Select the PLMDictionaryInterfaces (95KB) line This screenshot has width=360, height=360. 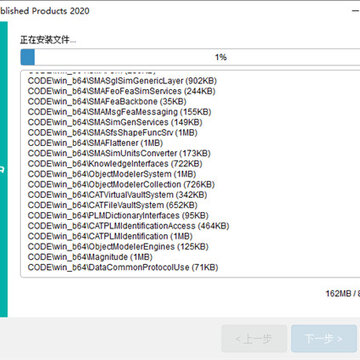118,215
